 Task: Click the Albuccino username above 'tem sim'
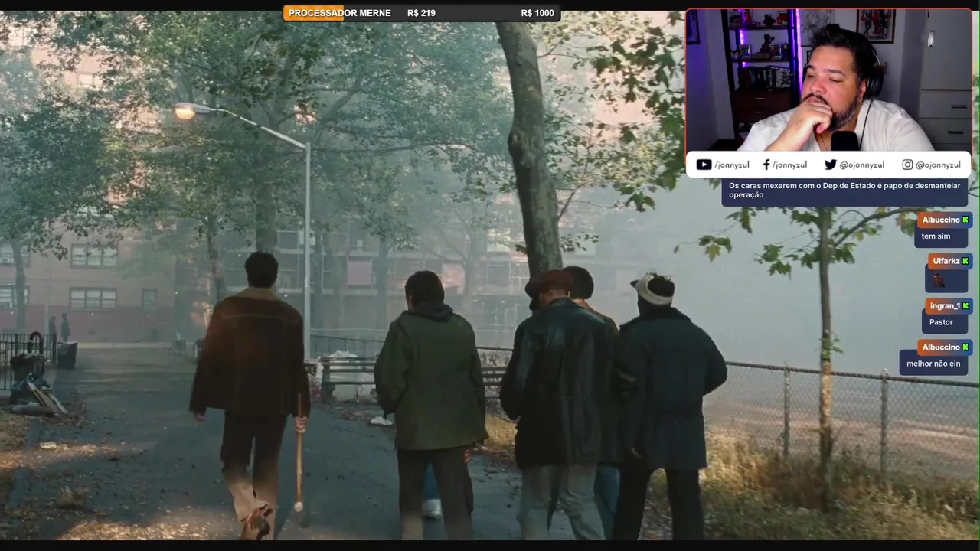(940, 220)
